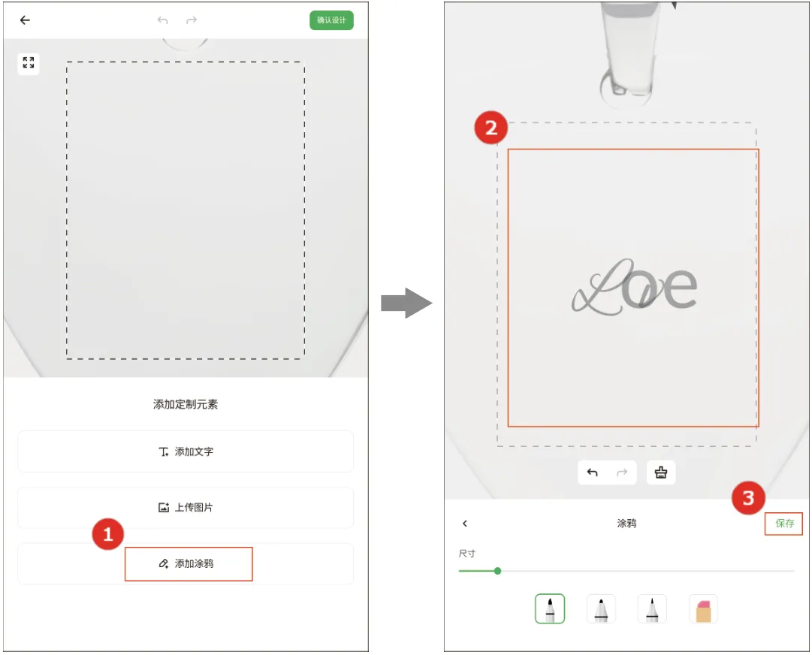Image resolution: width=812 pixels, height=655 pixels.
Task: Click the handwritten Love sketch on the canvas
Action: point(635,287)
